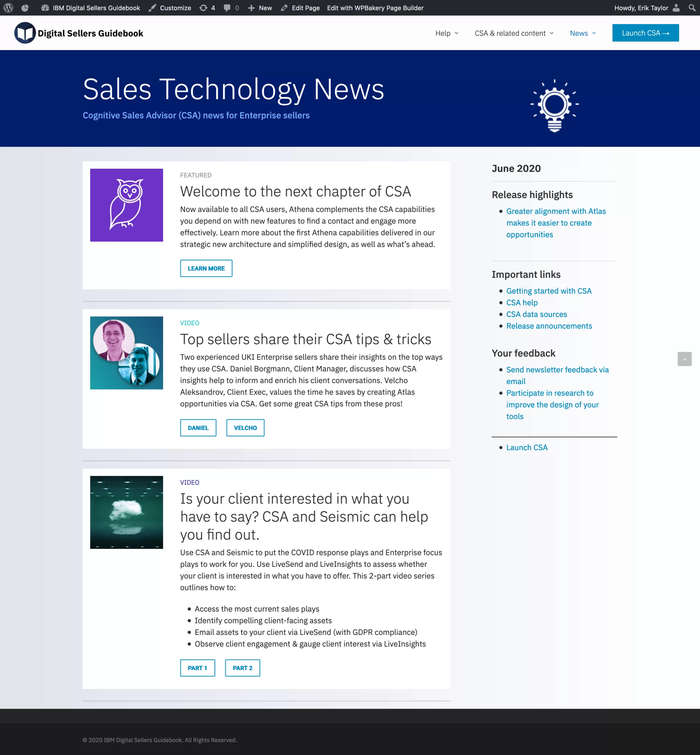
Task: Click the cloud image thumbnail
Action: [126, 512]
